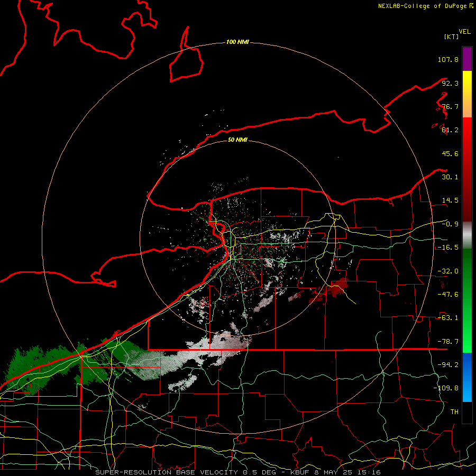Select the -32.0 scale value
476x476 pixels.
[x=448, y=271]
